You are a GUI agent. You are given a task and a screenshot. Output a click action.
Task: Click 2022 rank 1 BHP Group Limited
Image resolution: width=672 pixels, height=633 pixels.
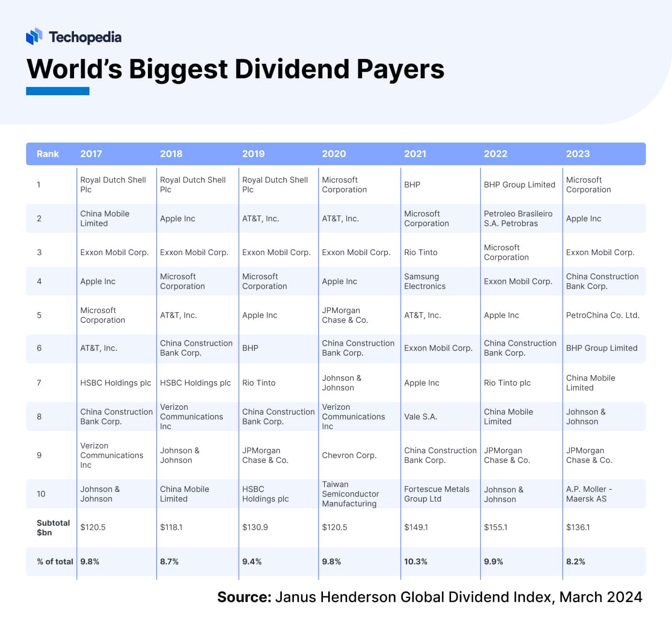pyautogui.click(x=520, y=185)
